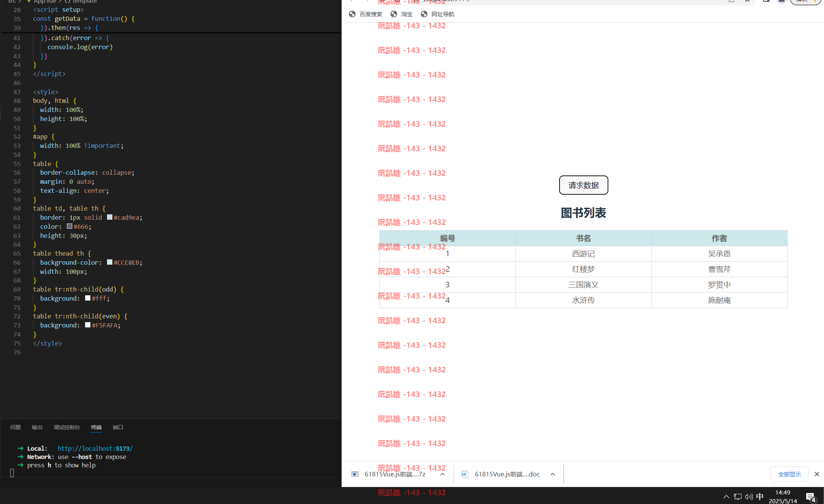Open the notification center icon
Viewport: 824px width, 504px height.
(811, 497)
